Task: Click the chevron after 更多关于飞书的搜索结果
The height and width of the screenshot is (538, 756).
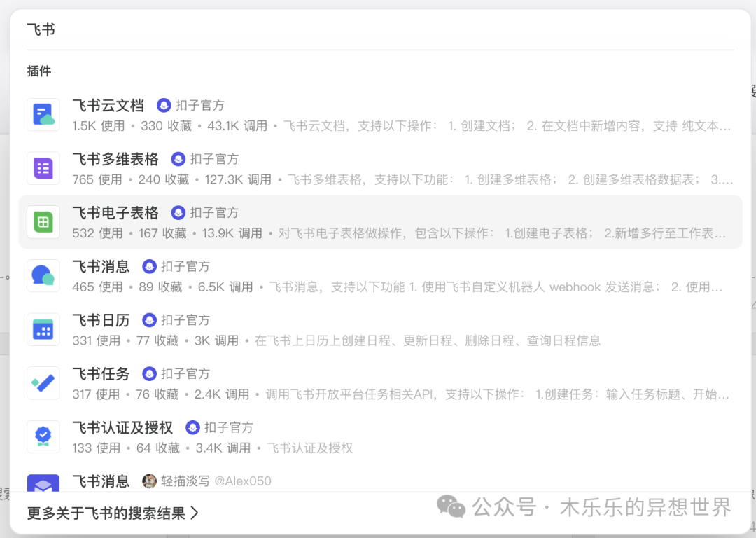Action: tap(195, 513)
